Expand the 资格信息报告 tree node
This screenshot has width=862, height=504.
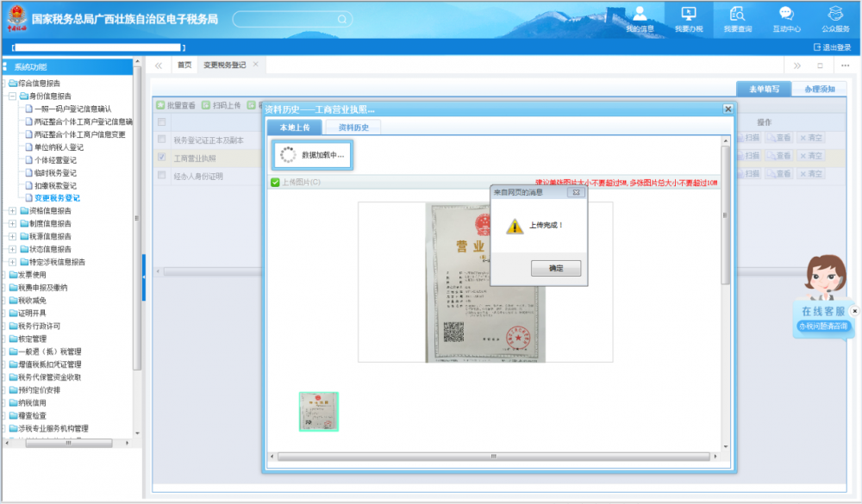click(x=12, y=211)
